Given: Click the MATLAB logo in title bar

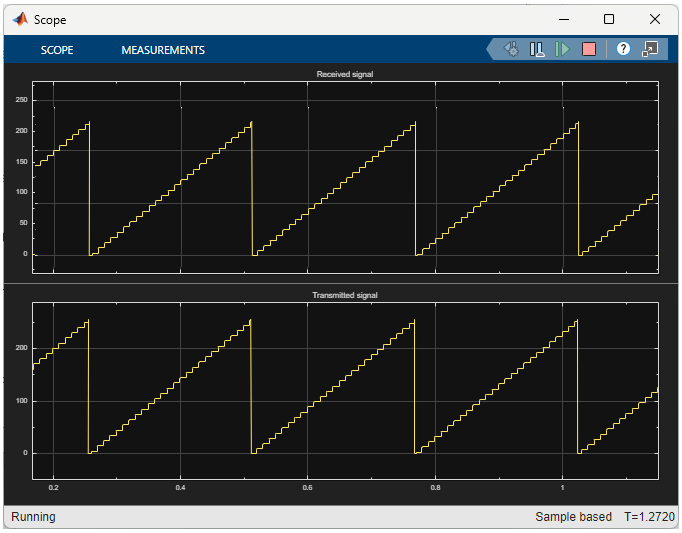Looking at the screenshot, I should point(20,19).
